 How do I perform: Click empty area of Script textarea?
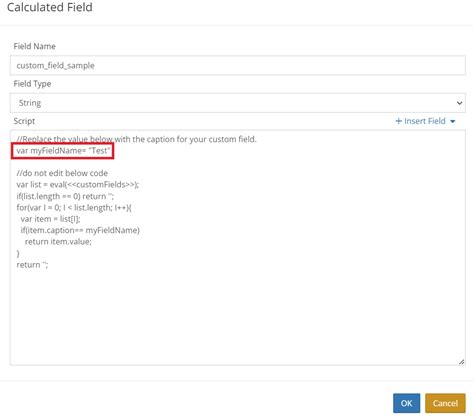238,317
